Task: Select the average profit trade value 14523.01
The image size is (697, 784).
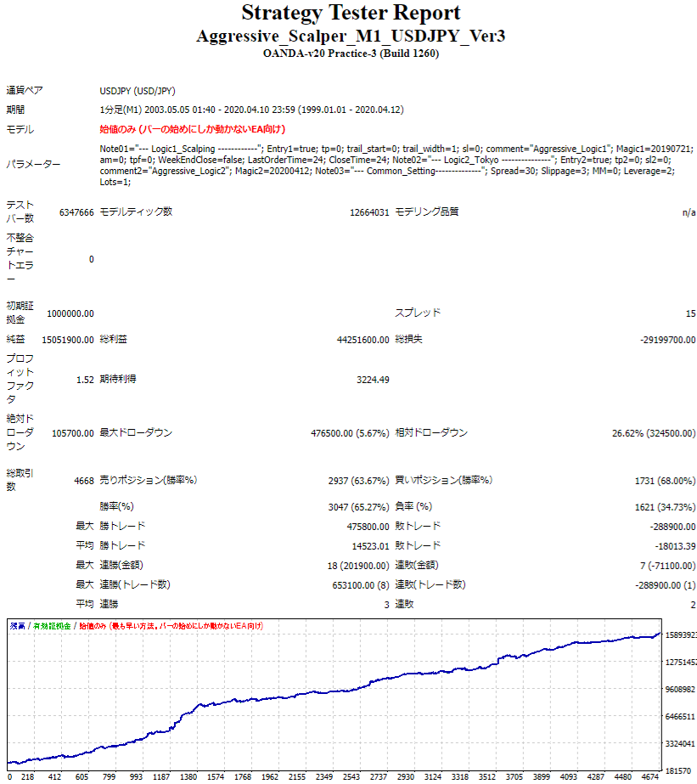Action: click(370, 546)
